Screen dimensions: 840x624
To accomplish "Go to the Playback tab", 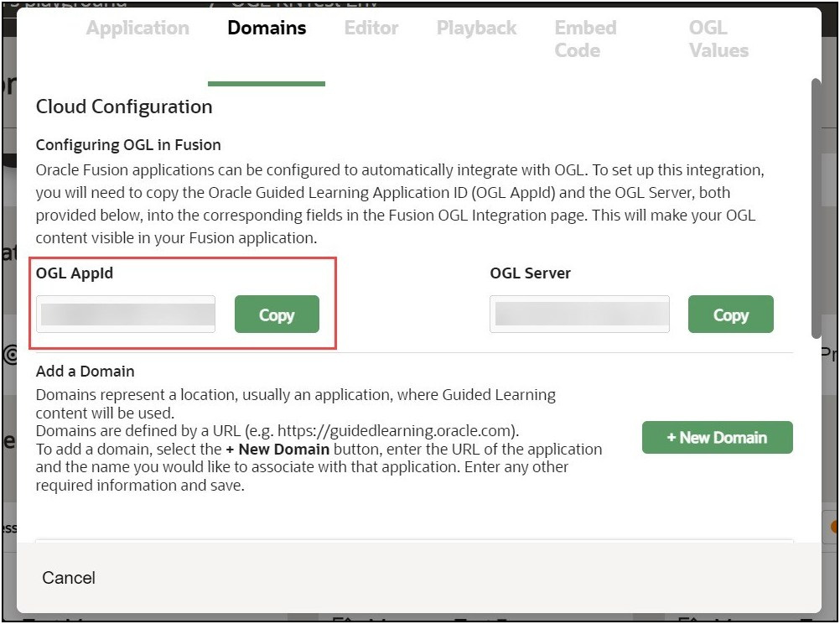I will 476,28.
